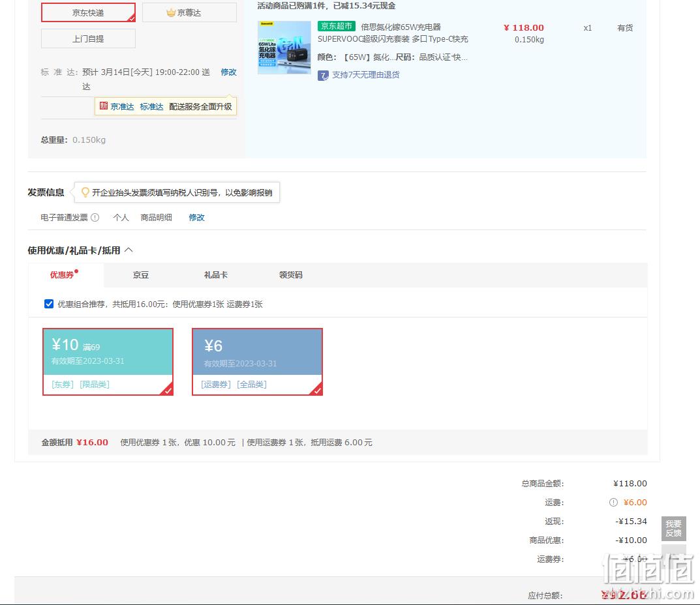Click 总商品金额 ¥118.00 value
The image size is (700, 605).
pyautogui.click(x=630, y=483)
